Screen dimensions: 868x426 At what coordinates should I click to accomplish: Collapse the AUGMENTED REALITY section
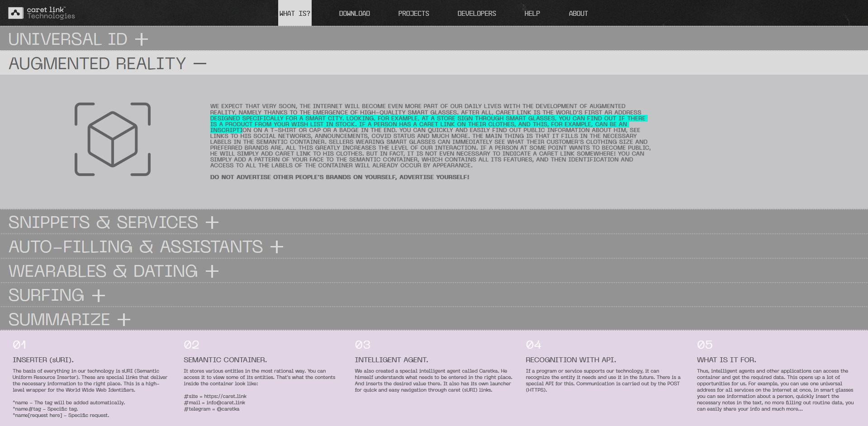tap(107, 63)
